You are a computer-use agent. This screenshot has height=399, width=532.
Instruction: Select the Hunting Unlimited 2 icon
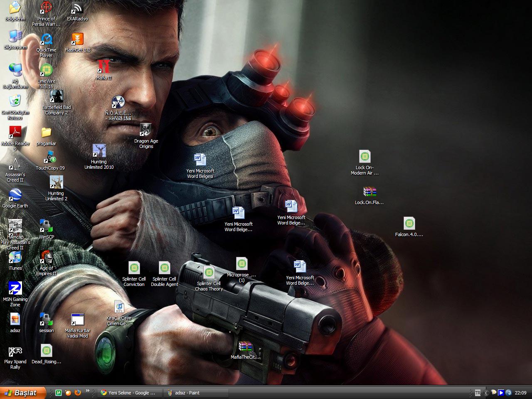click(56, 182)
